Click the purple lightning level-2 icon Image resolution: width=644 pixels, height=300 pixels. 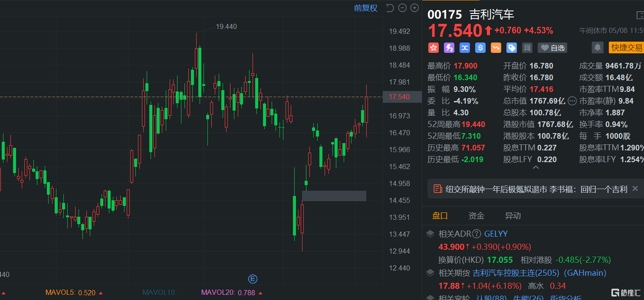pyautogui.click(x=449, y=48)
